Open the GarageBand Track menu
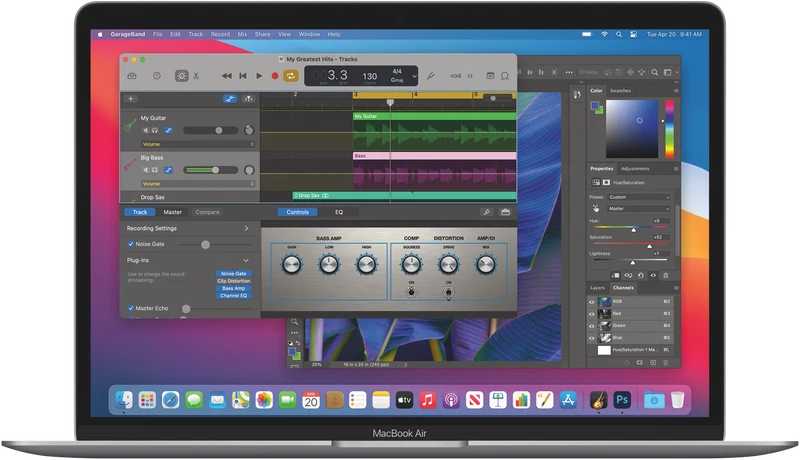 click(x=196, y=34)
